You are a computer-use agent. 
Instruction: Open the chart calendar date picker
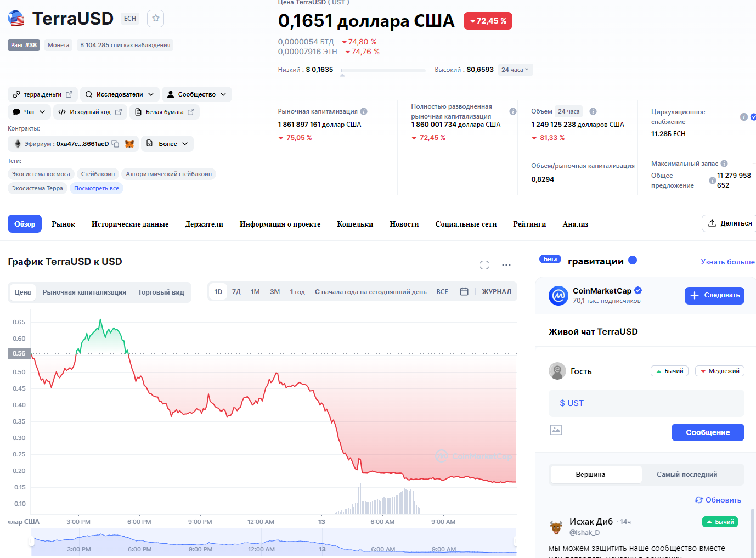coord(464,292)
